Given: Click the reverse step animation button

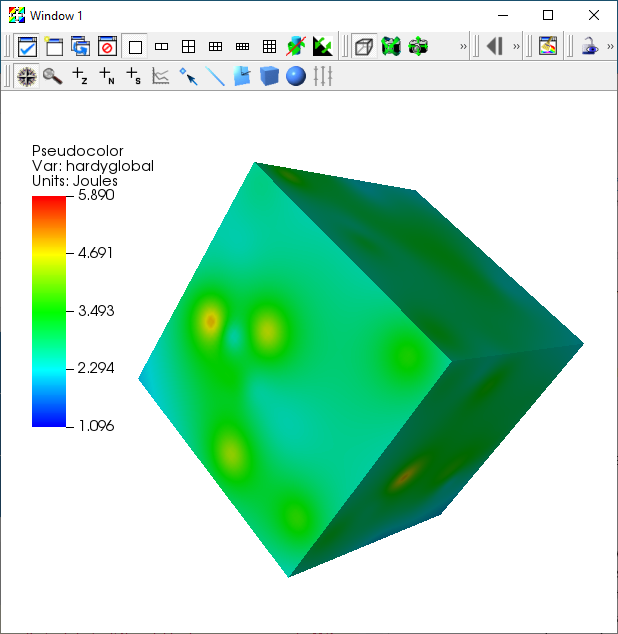Looking at the screenshot, I should pyautogui.click(x=494, y=46).
